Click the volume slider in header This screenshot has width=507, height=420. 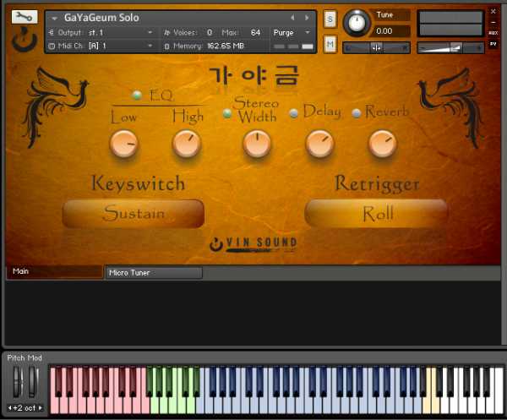pos(450,48)
